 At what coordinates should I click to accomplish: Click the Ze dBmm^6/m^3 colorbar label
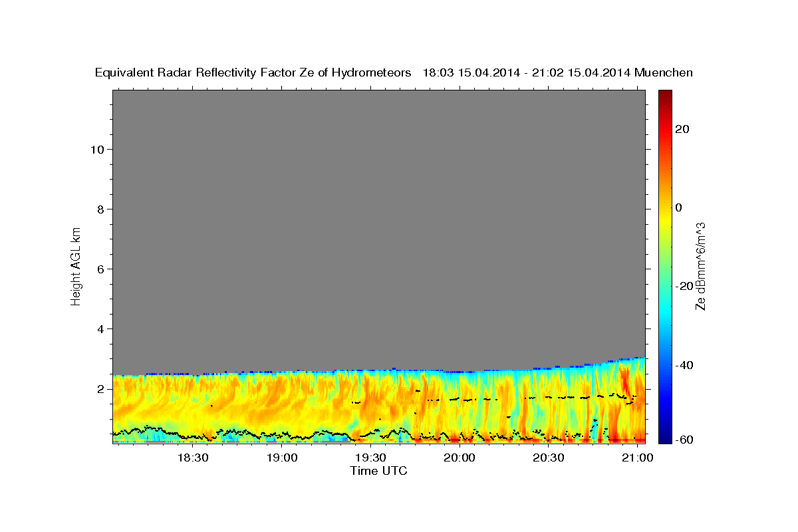[x=700, y=266]
